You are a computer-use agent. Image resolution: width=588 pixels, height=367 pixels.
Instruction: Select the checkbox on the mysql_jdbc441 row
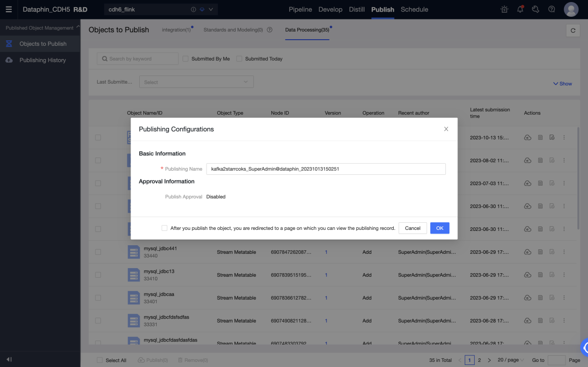[97, 252]
